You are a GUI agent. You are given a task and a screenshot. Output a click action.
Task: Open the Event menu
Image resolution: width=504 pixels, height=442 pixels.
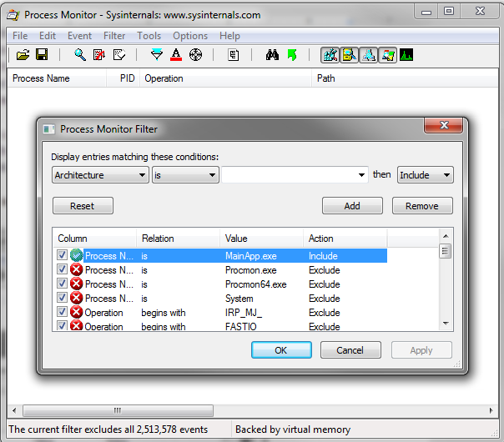tap(79, 36)
